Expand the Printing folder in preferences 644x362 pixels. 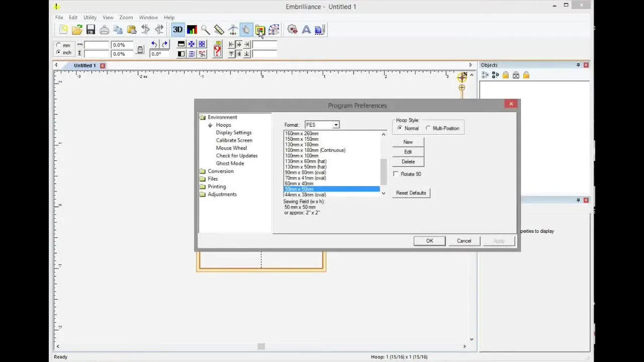pos(202,187)
